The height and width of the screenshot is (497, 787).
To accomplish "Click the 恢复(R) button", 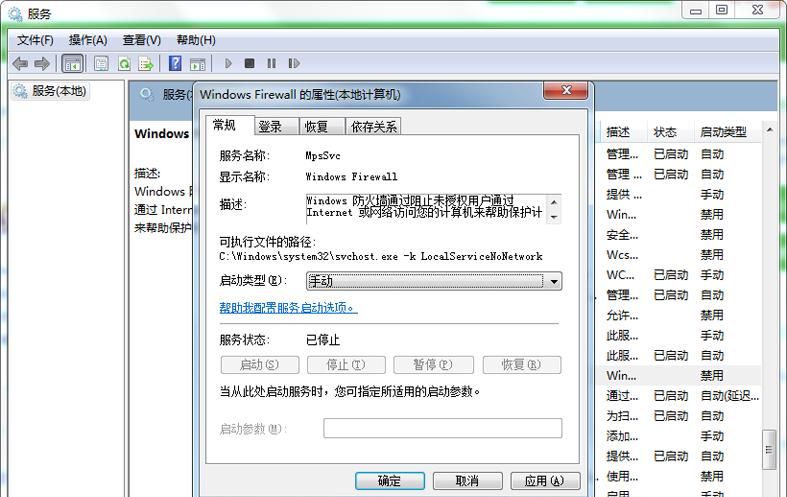I will [522, 365].
